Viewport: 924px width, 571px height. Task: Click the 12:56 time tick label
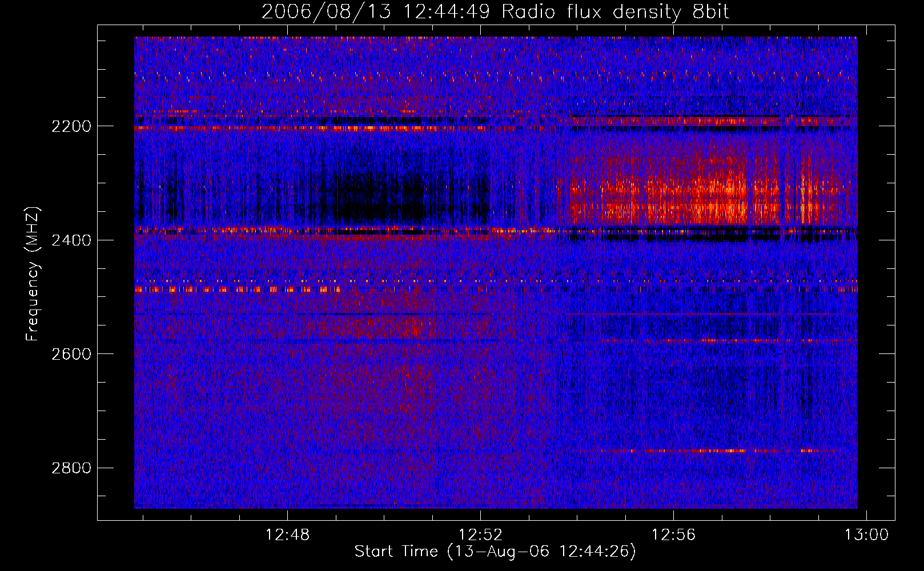pos(674,535)
